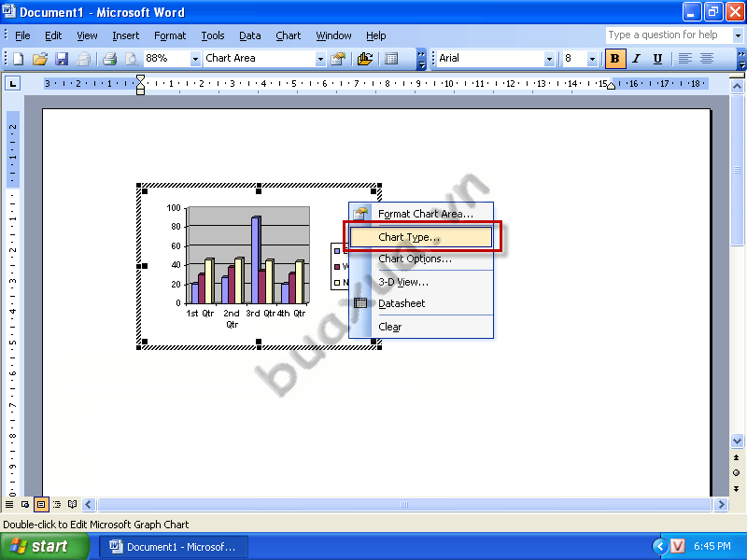Switch to Reading Layout view icon
Viewport: 747px width, 560px height.
click(73, 504)
